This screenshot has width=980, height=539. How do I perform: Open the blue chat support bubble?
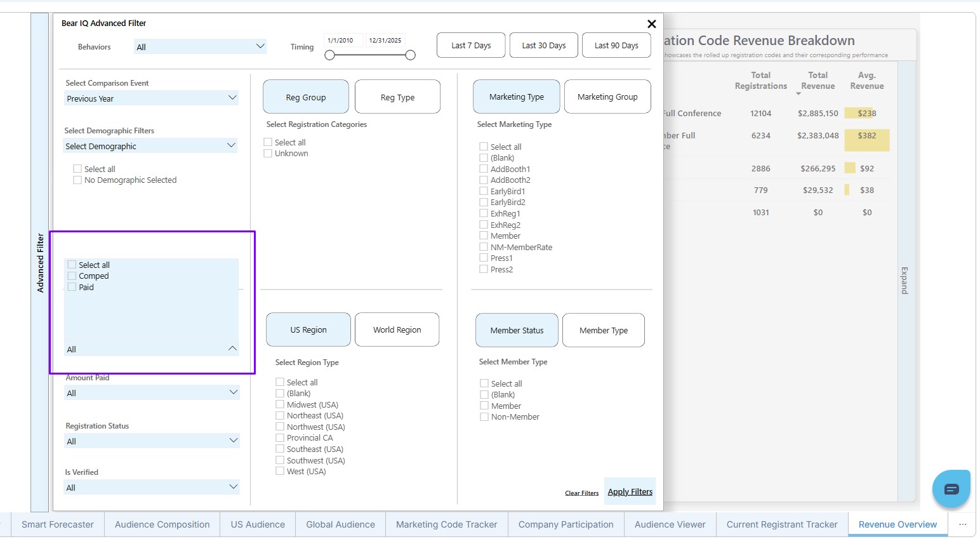coord(951,489)
